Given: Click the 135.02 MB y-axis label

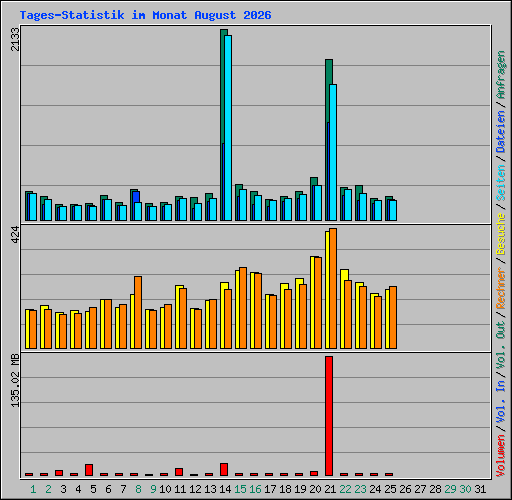Looking at the screenshot, I should (x=15, y=380).
